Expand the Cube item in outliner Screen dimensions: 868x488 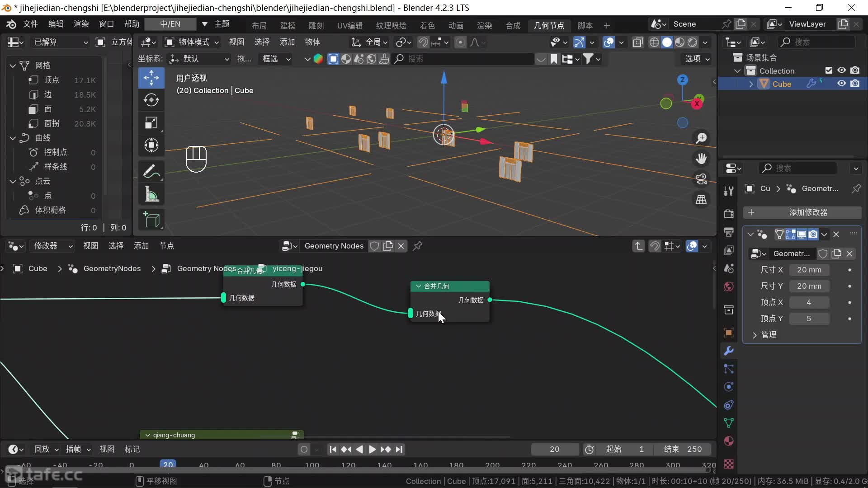pos(751,84)
